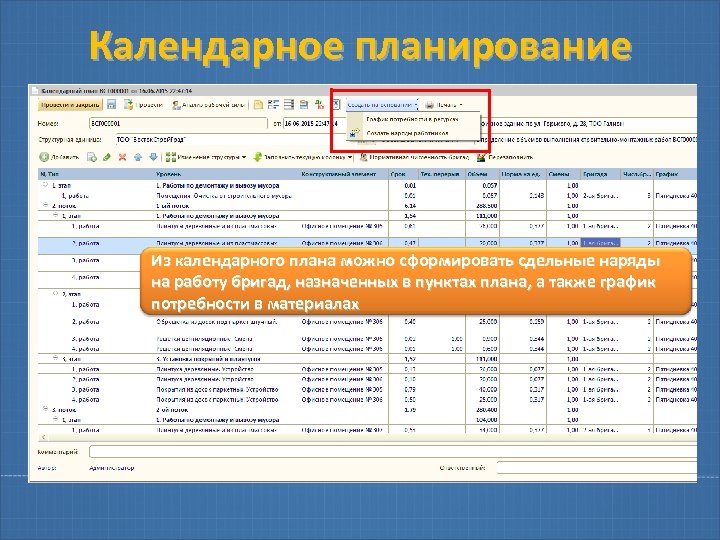Viewport: 720px width, 540px height.
Task: Collapse the 3 этап tree node
Action: click(x=55, y=358)
